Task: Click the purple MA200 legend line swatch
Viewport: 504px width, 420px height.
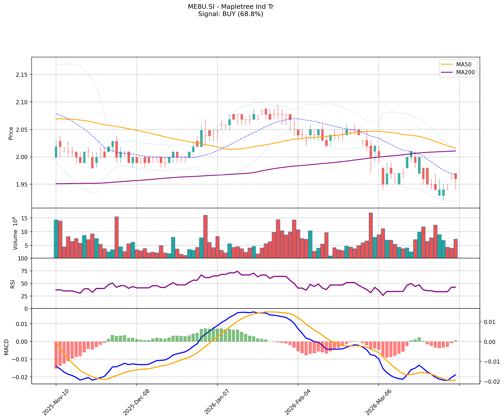Action: (x=447, y=72)
